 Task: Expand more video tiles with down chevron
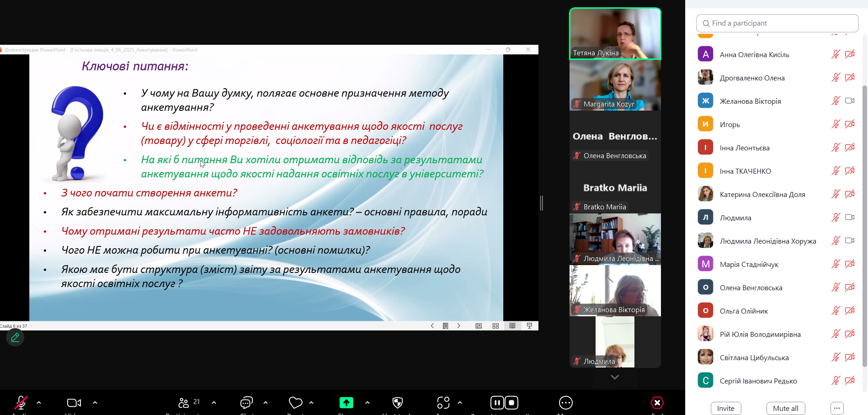coord(615,377)
